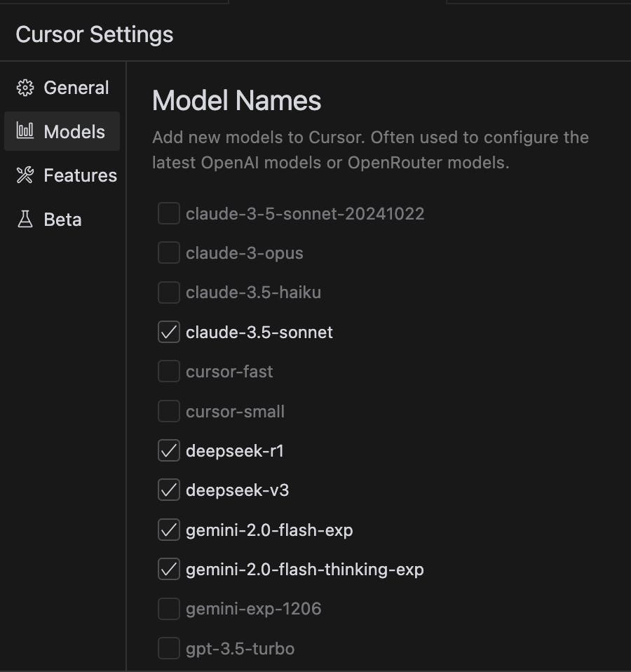Check the cursor-small model box
631x672 pixels.
click(x=168, y=412)
